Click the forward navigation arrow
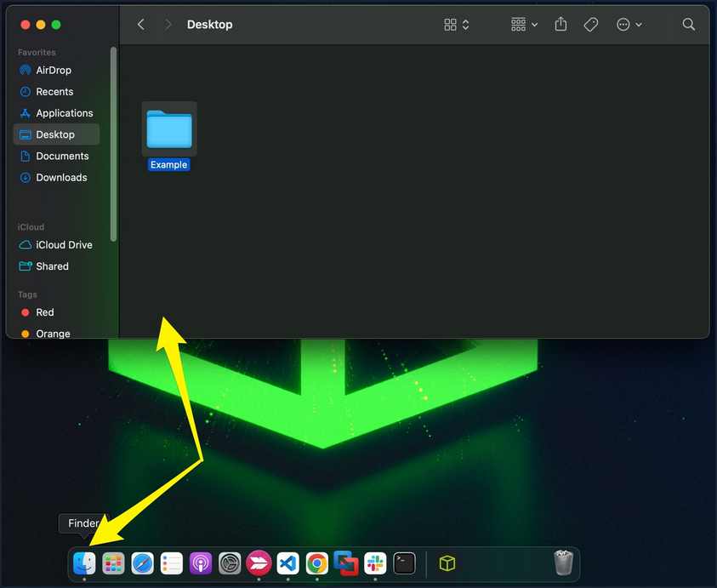This screenshot has height=588, width=717. click(x=168, y=24)
